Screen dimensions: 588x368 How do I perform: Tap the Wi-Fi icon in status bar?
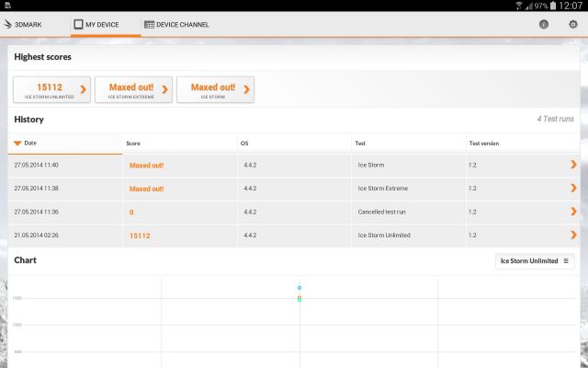coord(519,6)
